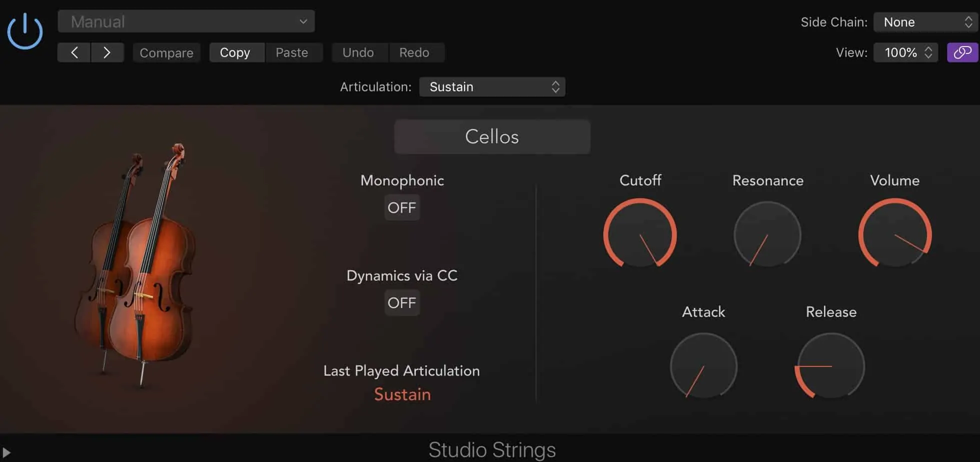Click the Attack knob
980x462 pixels.
click(x=703, y=366)
